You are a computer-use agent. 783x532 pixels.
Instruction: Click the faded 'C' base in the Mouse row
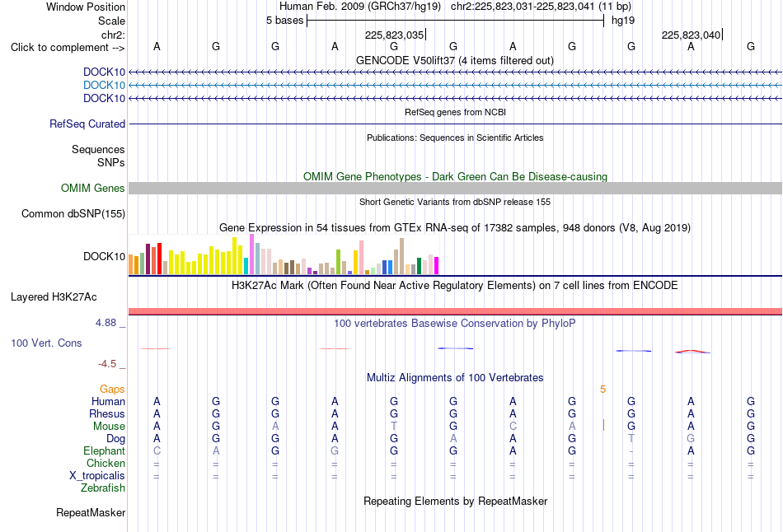coord(513,427)
